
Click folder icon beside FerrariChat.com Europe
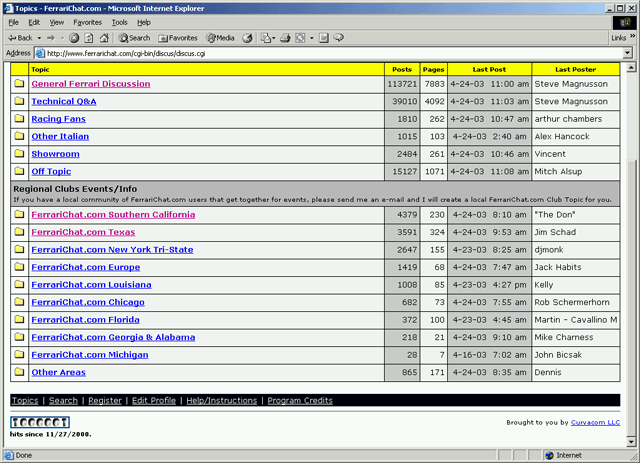click(19, 267)
